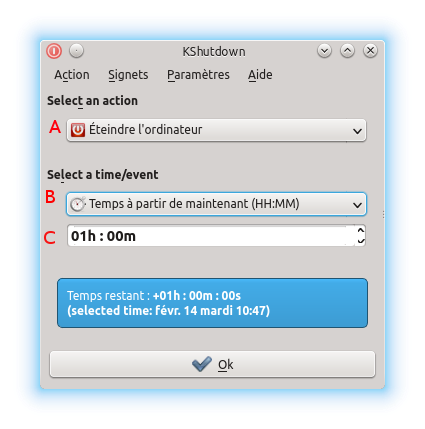Minimize the KShutdown window
This screenshot has width=425, height=429.
(324, 51)
